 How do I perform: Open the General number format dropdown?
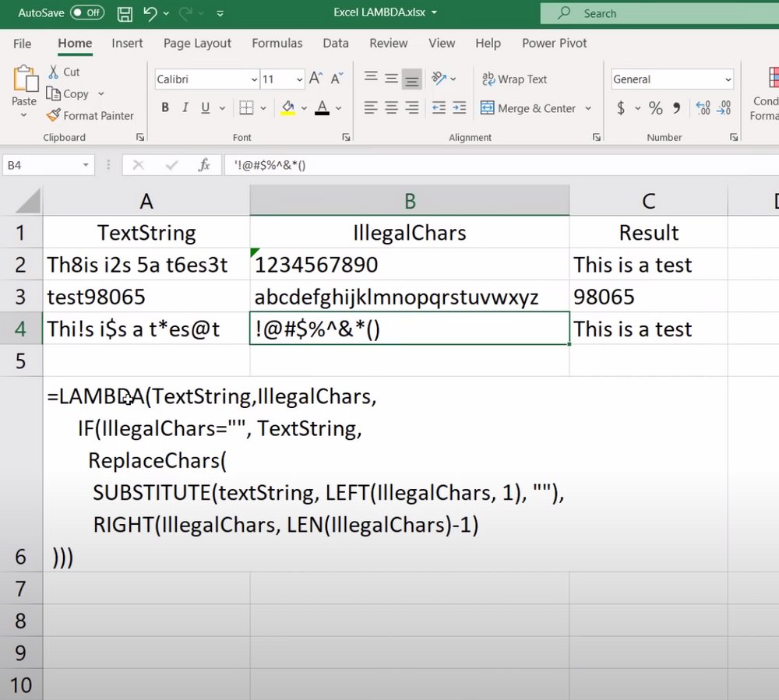click(x=728, y=79)
